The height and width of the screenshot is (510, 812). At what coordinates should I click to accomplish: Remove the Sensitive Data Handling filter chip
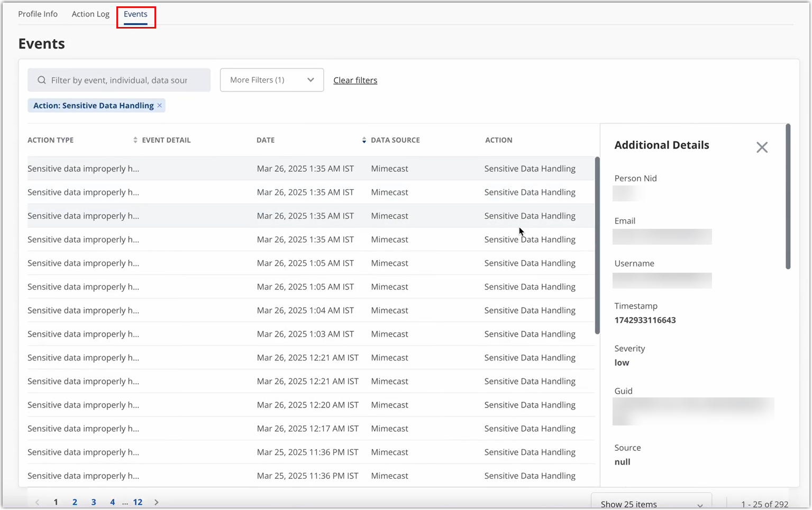pyautogui.click(x=159, y=105)
